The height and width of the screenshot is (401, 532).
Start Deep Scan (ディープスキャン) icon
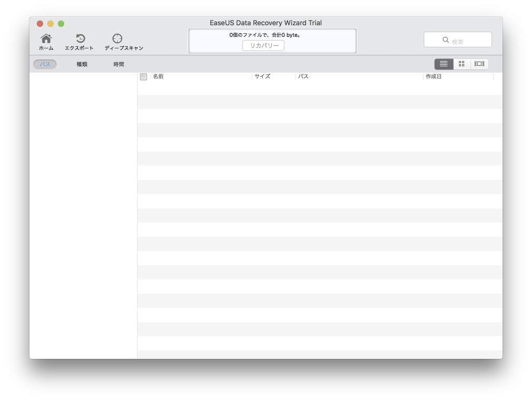point(117,38)
